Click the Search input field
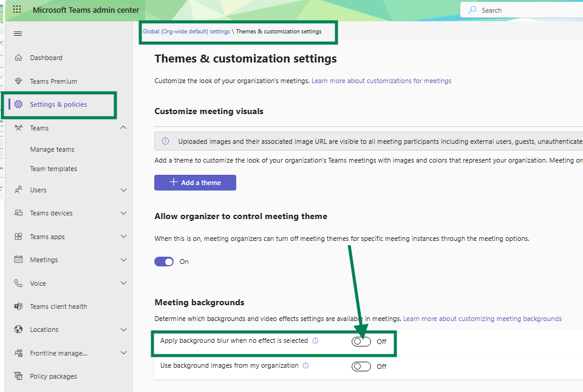 [x=521, y=10]
